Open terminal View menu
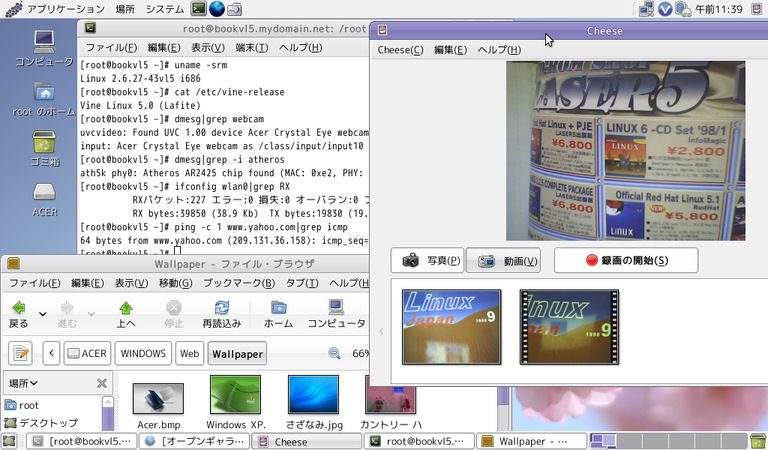The height and width of the screenshot is (450, 768). 208,48
